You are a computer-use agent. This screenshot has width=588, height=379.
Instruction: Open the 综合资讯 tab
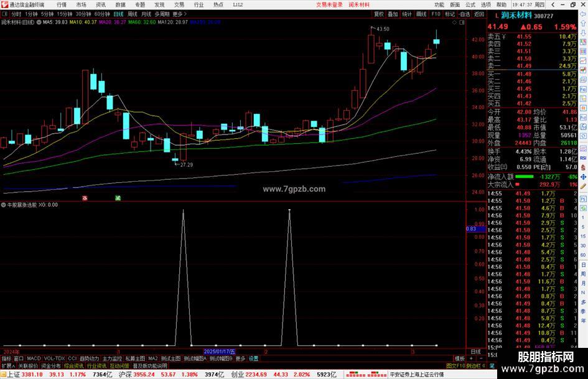[73, 366]
